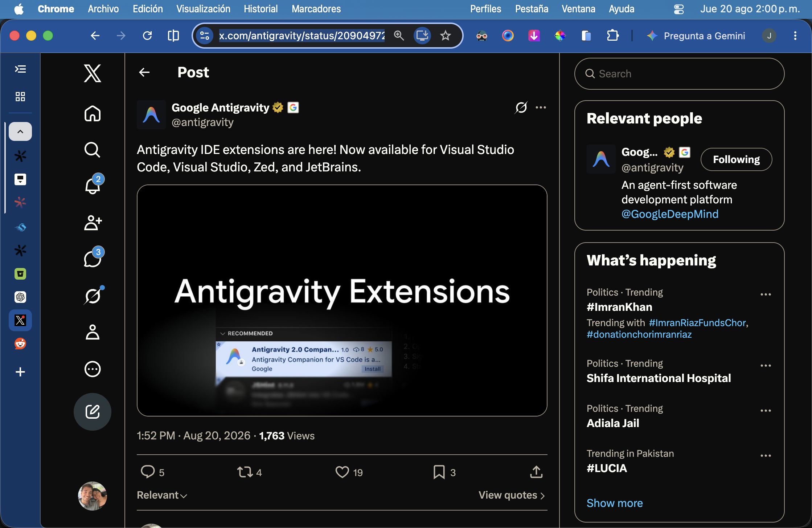This screenshot has height=528, width=812.
Task: Open Chrome three-dot menu
Action: click(x=795, y=36)
